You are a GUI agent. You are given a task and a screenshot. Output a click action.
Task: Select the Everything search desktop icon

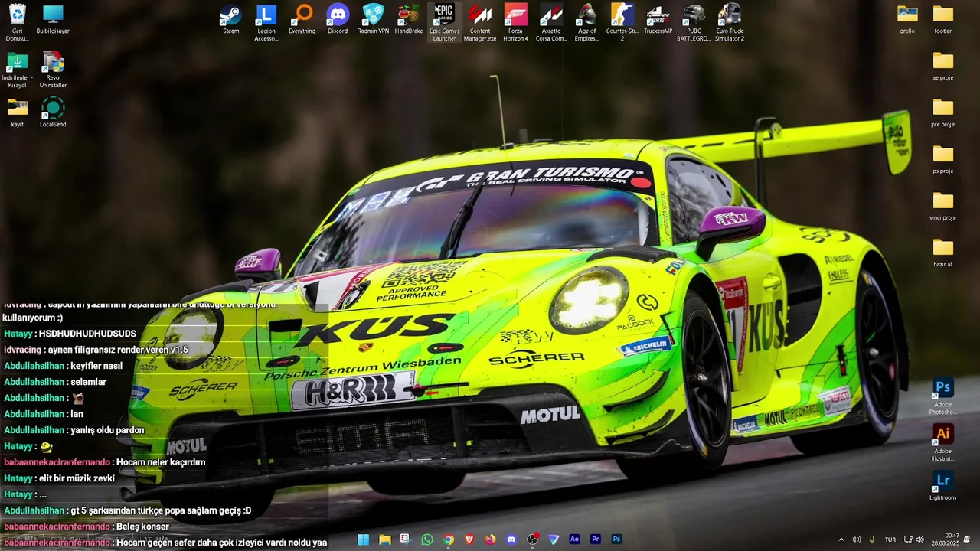click(x=302, y=20)
